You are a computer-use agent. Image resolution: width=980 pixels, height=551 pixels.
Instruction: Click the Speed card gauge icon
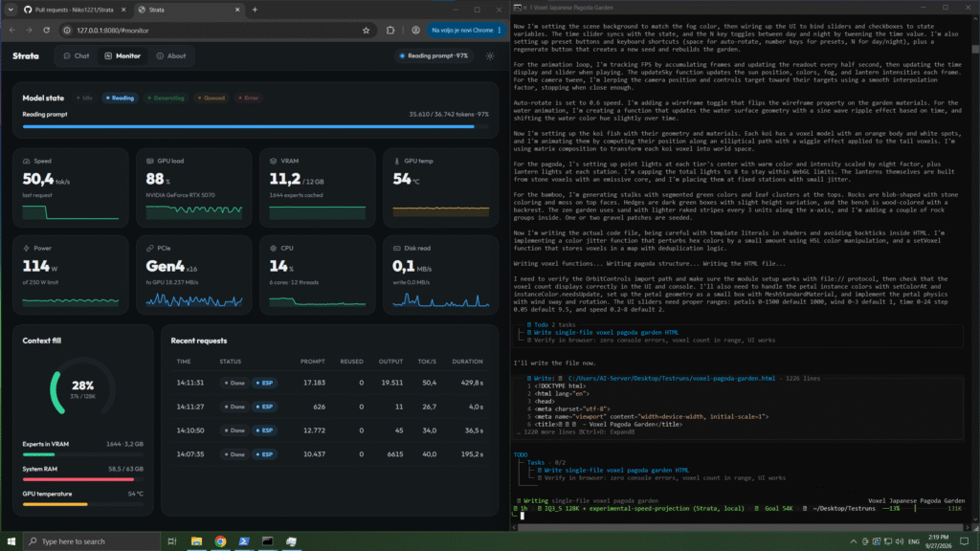pyautogui.click(x=26, y=161)
